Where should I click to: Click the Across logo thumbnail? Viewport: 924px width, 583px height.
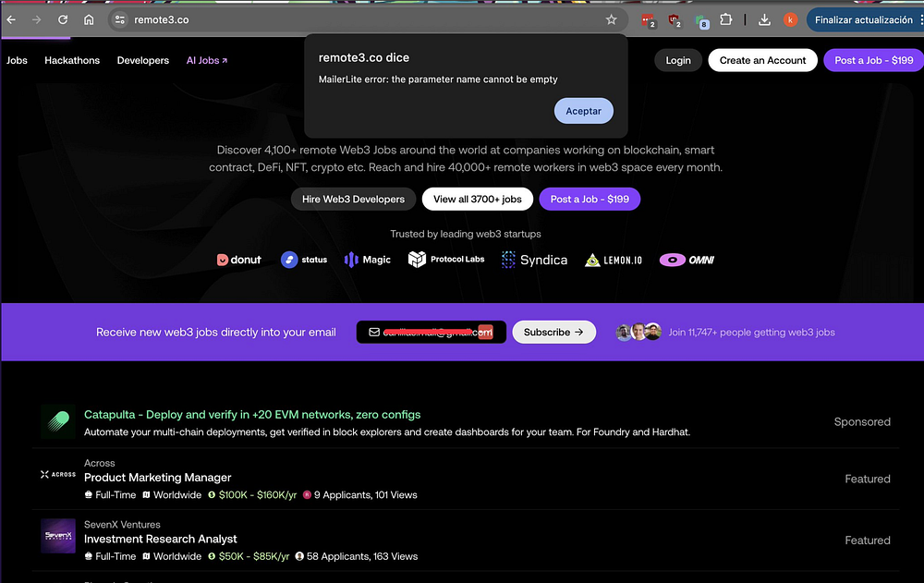click(58, 475)
